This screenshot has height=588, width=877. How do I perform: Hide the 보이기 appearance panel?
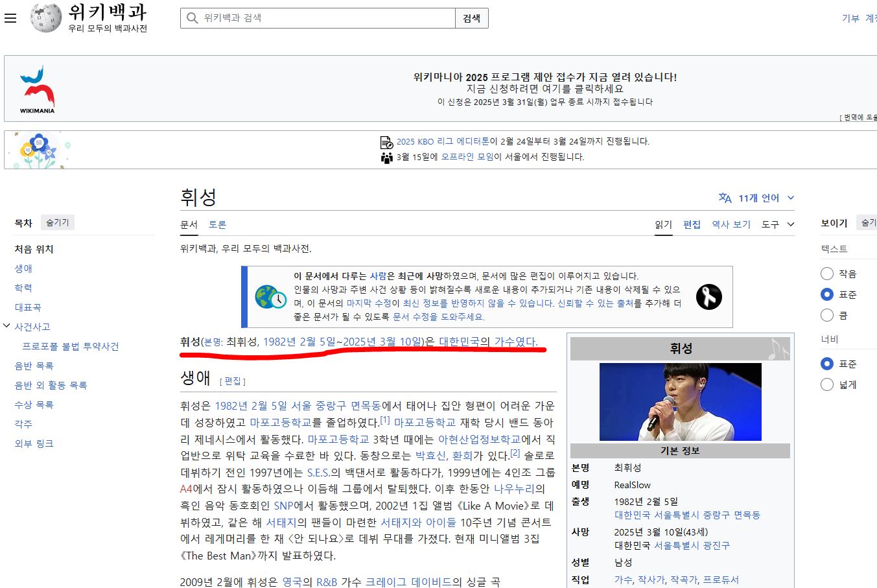click(x=867, y=222)
